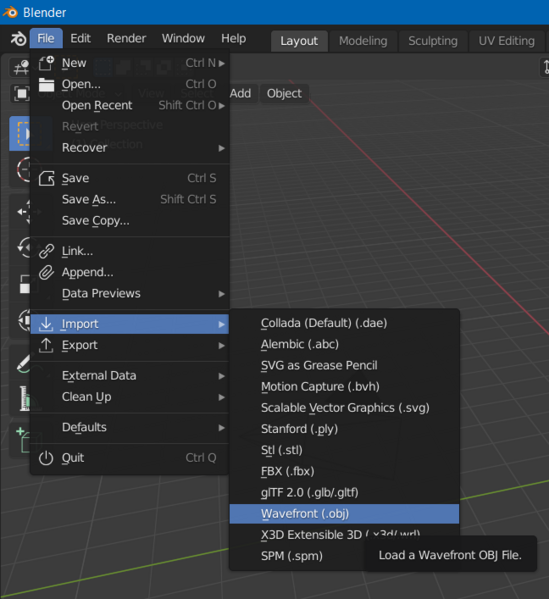Switch to the Layout workspace tab
This screenshot has height=599, width=549.
pos(299,41)
